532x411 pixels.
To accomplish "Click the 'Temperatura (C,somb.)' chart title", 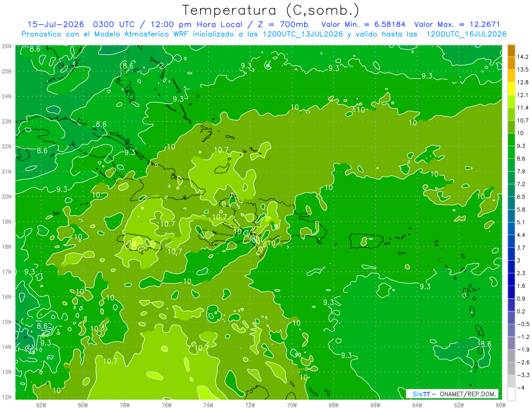I will (270, 10).
